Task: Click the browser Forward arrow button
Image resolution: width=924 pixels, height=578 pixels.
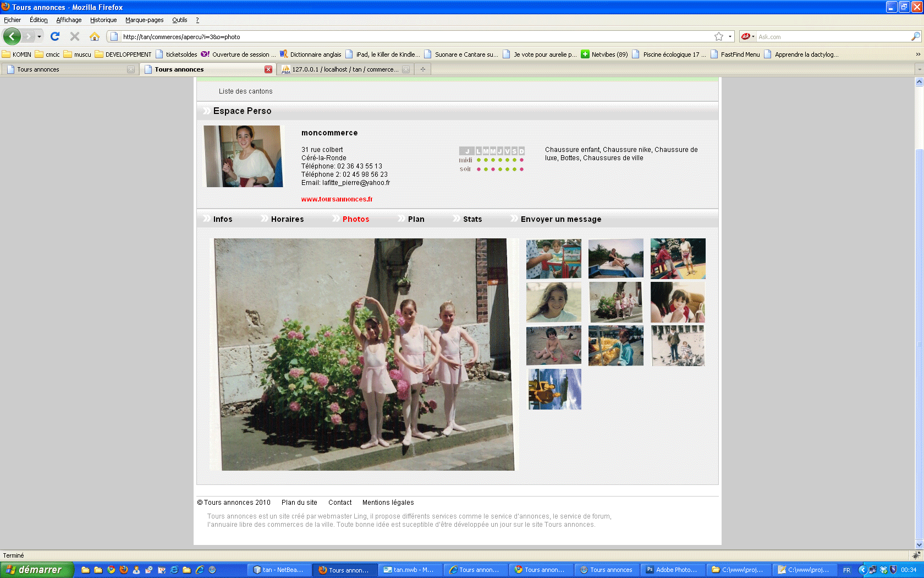Action: 29,36
